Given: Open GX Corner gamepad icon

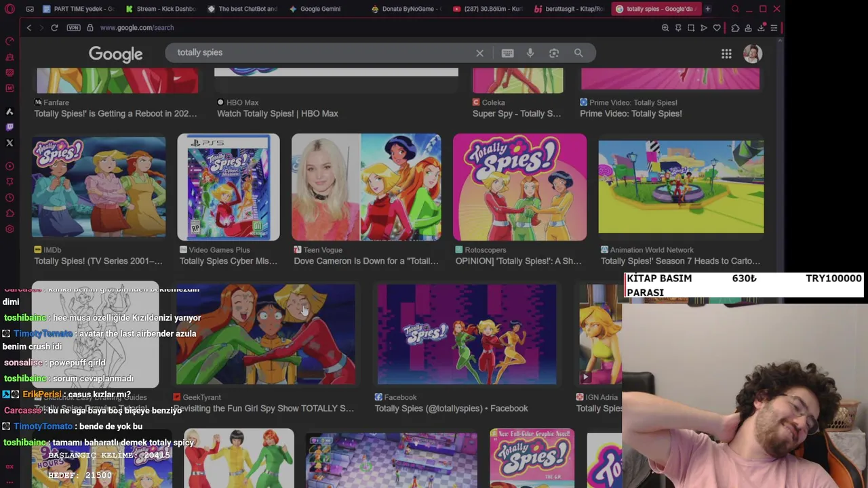Looking at the screenshot, I should tap(30, 9).
